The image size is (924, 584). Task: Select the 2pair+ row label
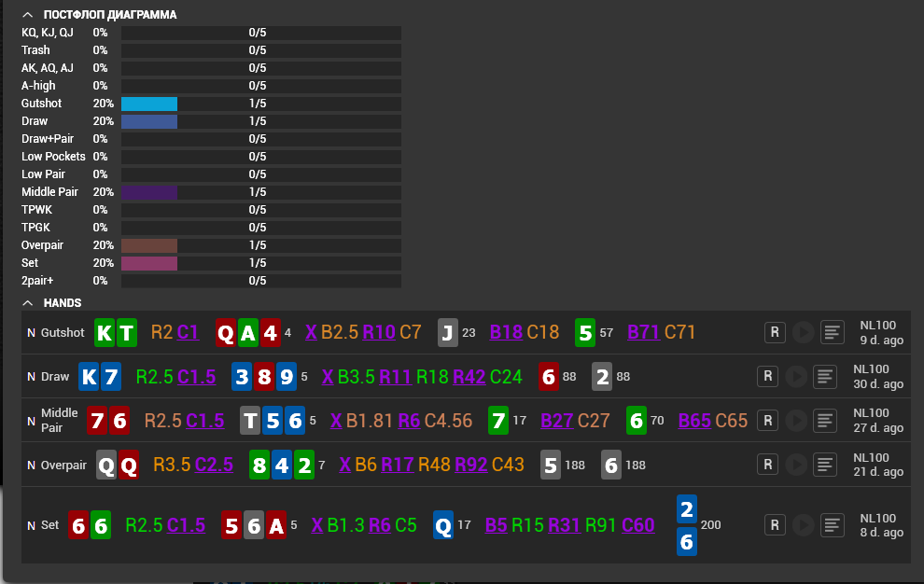[x=37, y=281]
